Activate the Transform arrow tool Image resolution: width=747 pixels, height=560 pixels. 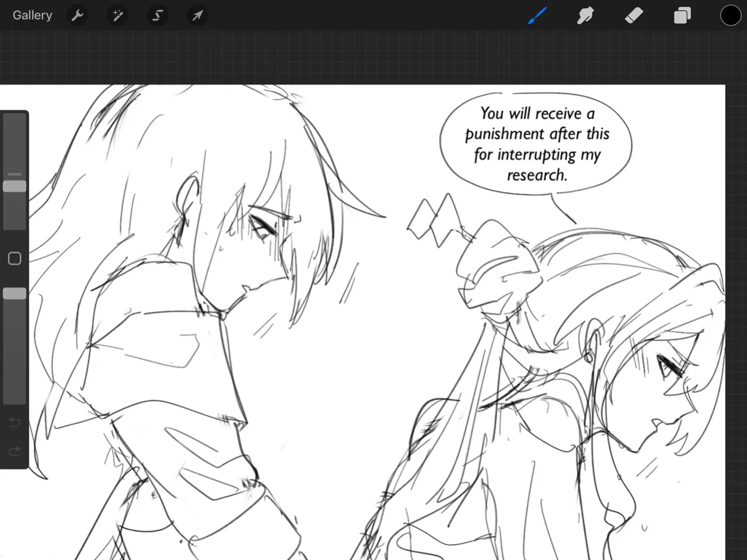coord(197,15)
